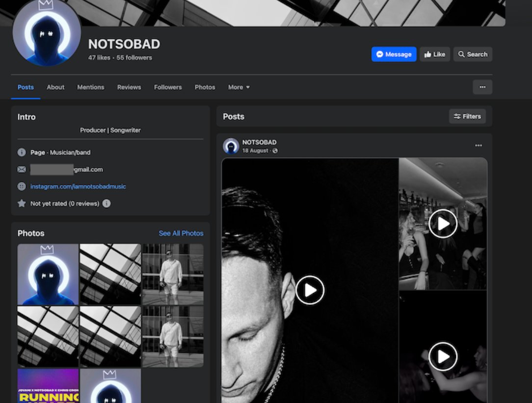Click the NOTSOBAD post author name

point(259,142)
